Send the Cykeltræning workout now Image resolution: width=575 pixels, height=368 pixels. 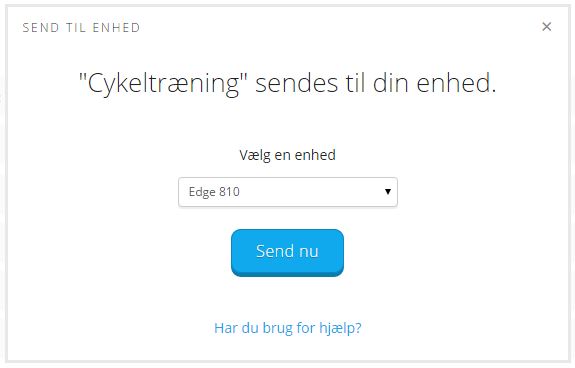pyautogui.click(x=288, y=253)
